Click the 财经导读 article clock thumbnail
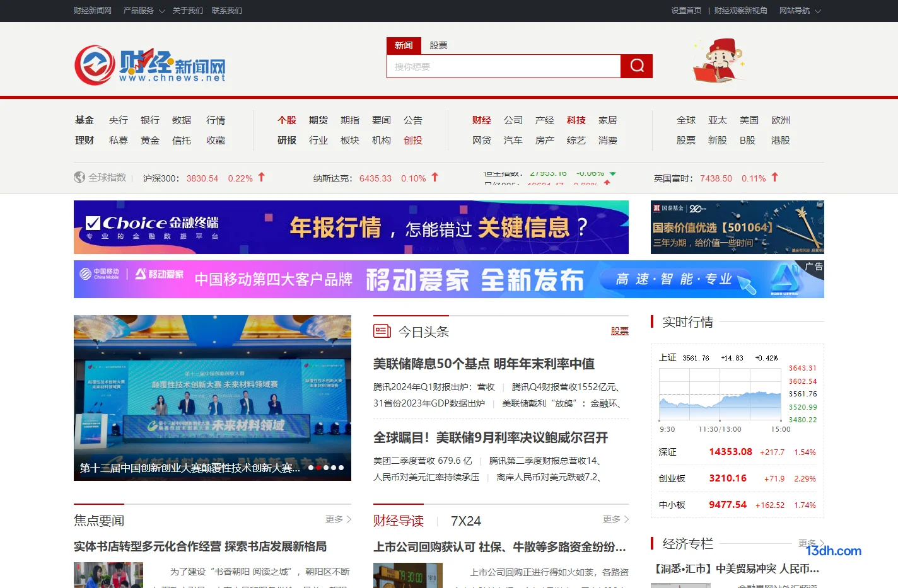 click(x=408, y=575)
